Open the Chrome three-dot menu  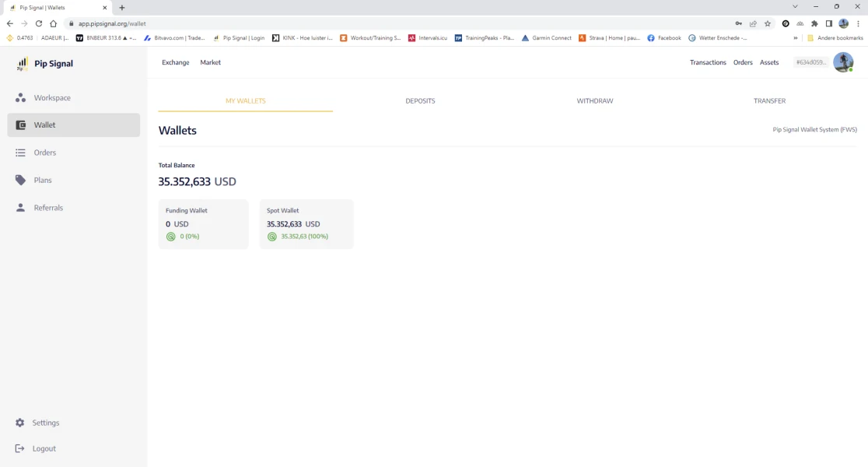[858, 24]
